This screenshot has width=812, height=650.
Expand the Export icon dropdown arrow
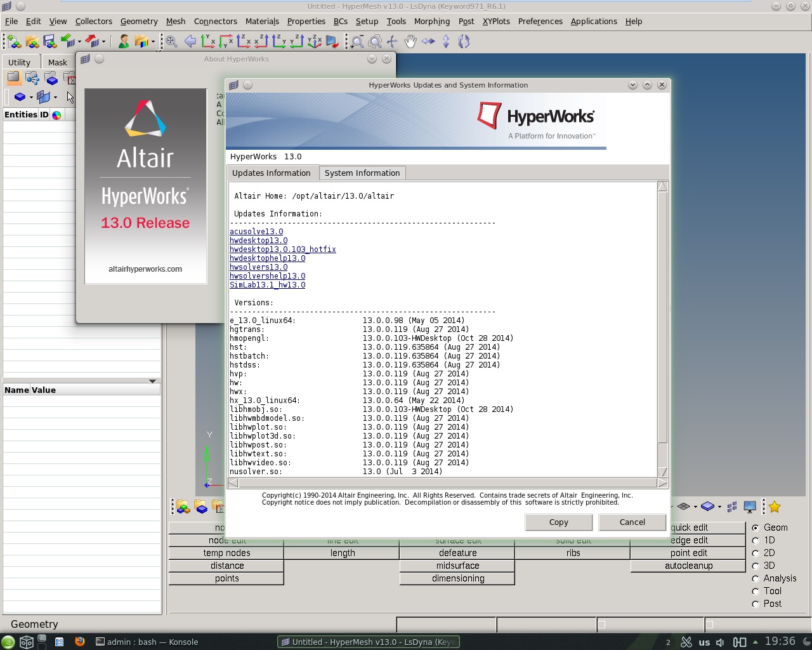point(103,43)
